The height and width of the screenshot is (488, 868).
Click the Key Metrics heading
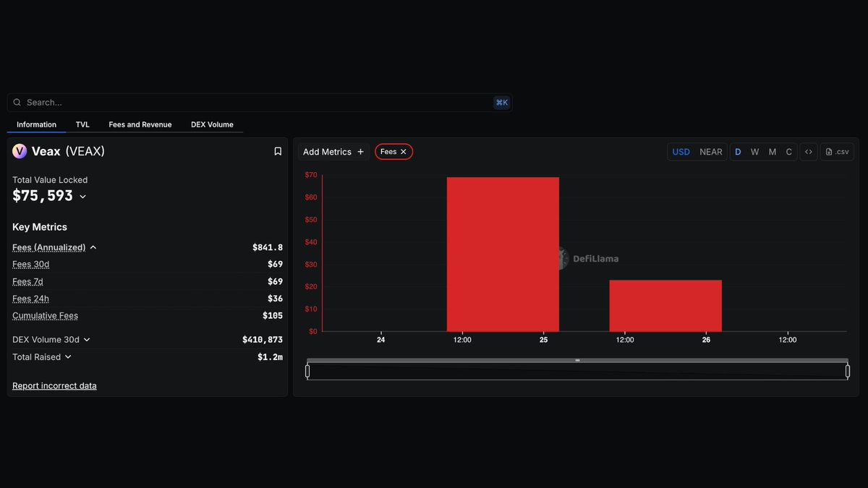pyautogui.click(x=40, y=227)
